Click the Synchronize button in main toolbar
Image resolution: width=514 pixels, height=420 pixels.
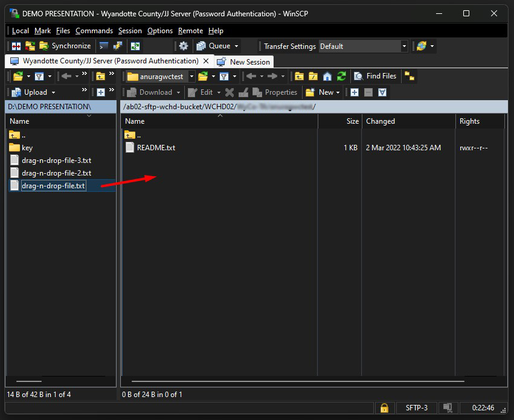point(65,46)
